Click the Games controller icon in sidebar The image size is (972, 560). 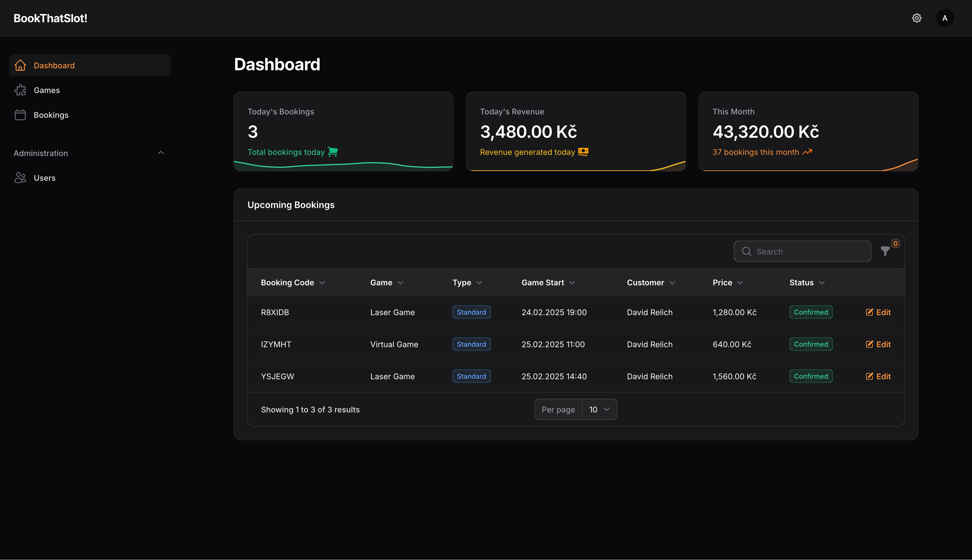coord(20,90)
